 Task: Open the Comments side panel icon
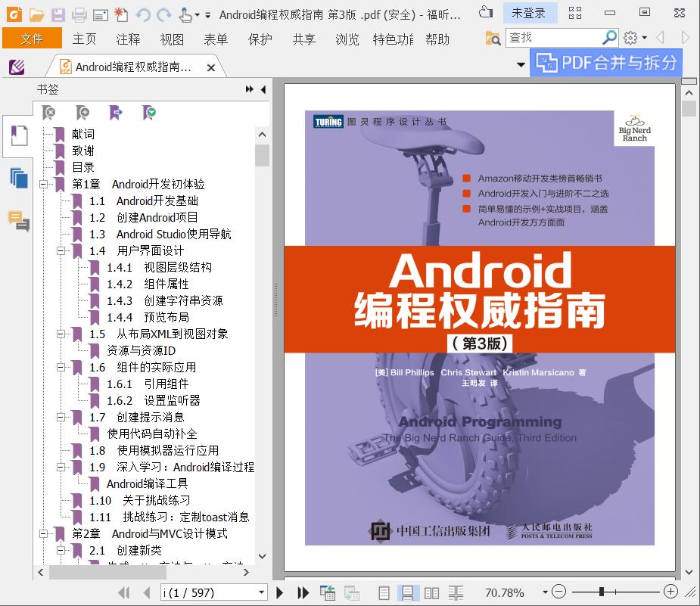(x=19, y=222)
